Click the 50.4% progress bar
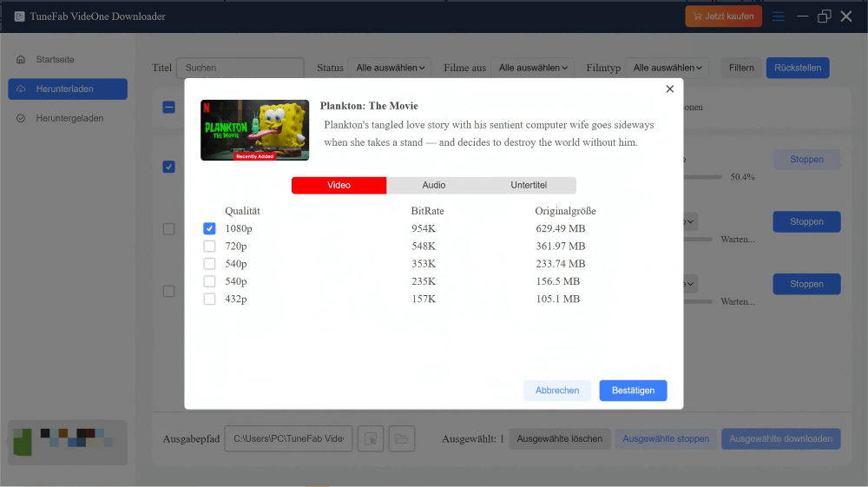868x487 pixels. coord(703,177)
